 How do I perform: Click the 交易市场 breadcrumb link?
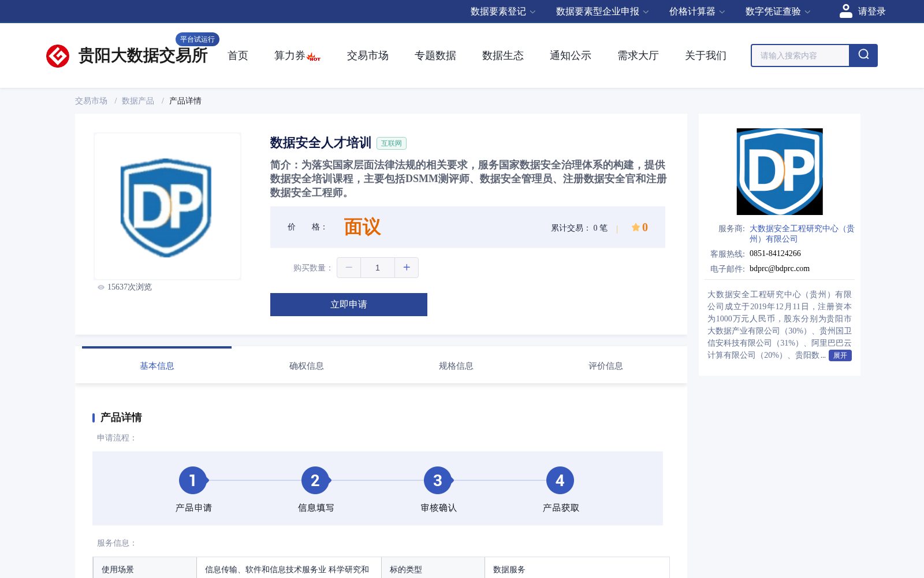tap(91, 101)
